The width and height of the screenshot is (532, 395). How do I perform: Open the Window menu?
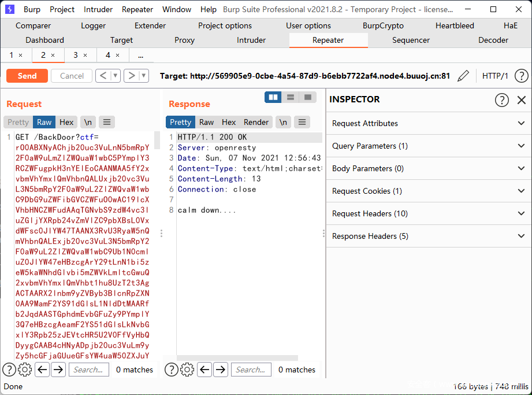tap(177, 9)
